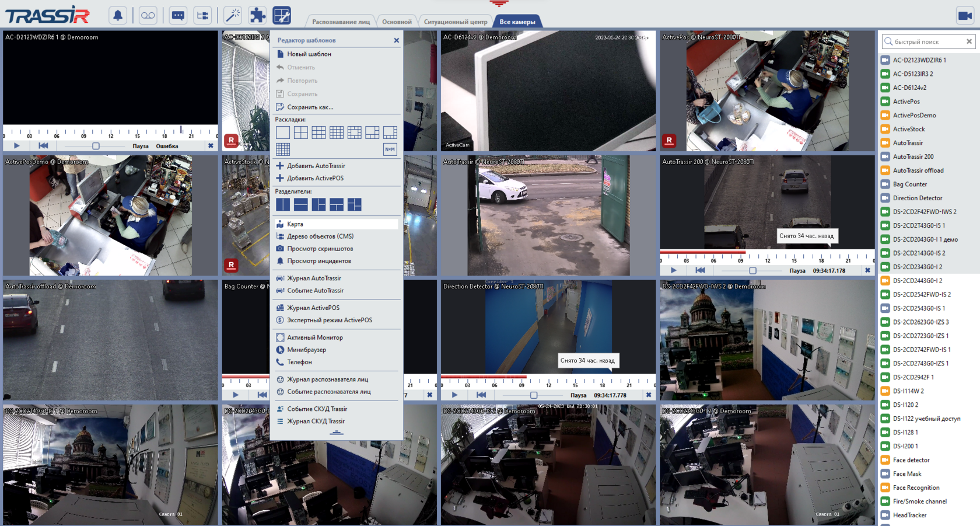980x526 pixels.
Task: Open the object tree toolbar icon
Action: [202, 15]
